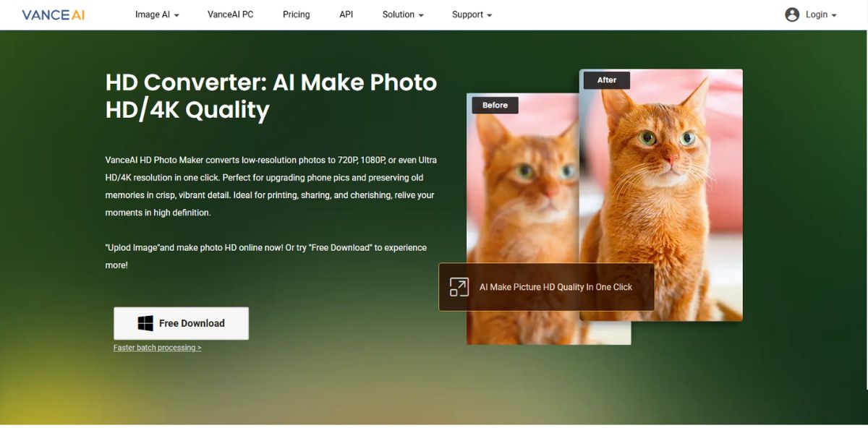Follow the Faster batch processing link
Image resolution: width=868 pixels, height=441 pixels.
(x=157, y=348)
